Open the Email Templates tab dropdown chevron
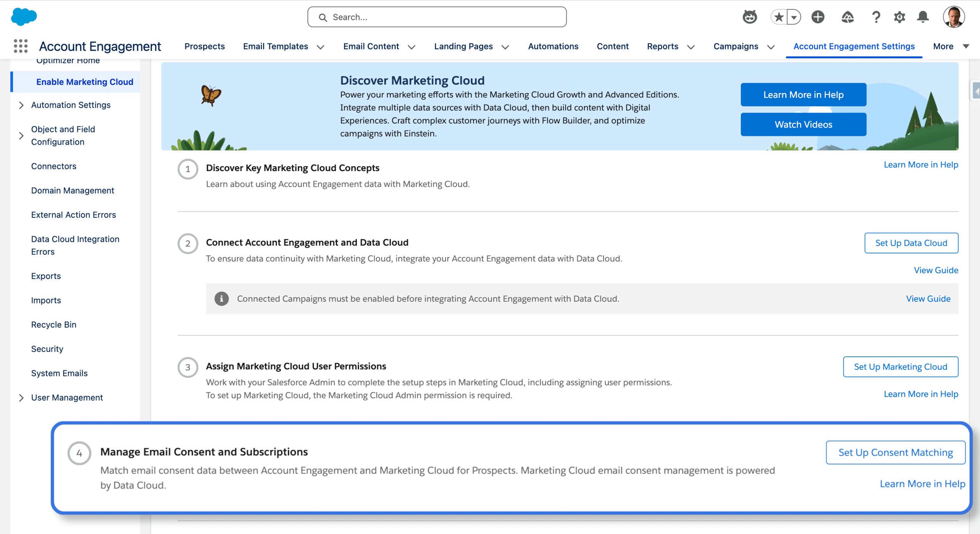The image size is (980, 534). point(321,47)
